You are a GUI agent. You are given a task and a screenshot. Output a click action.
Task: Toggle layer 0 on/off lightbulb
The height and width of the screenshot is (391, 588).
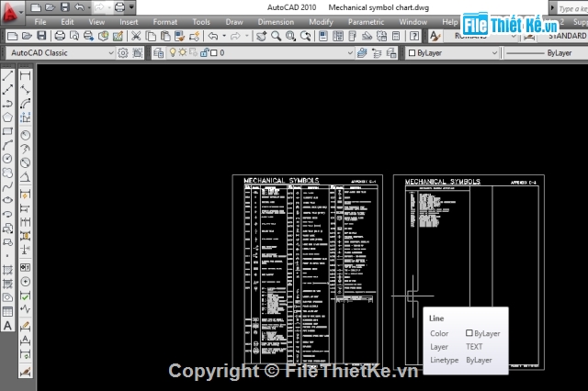(x=173, y=52)
